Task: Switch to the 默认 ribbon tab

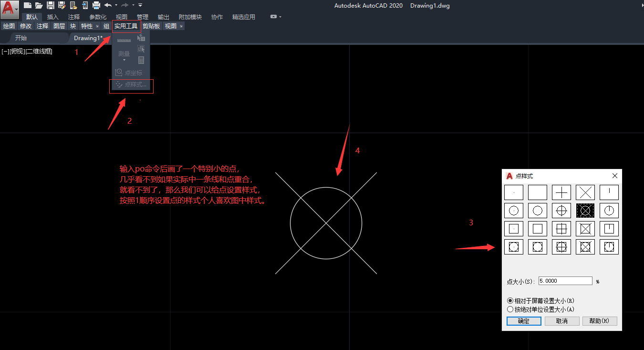Action: coord(32,17)
